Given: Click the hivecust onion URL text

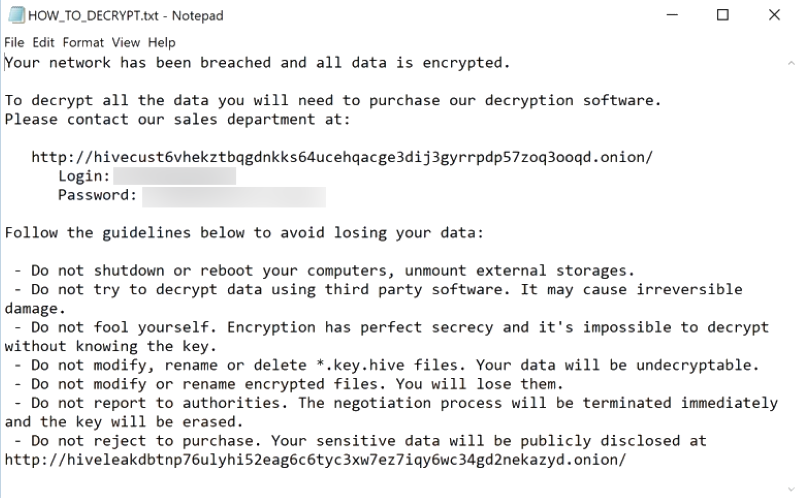Looking at the screenshot, I should pos(342,157).
